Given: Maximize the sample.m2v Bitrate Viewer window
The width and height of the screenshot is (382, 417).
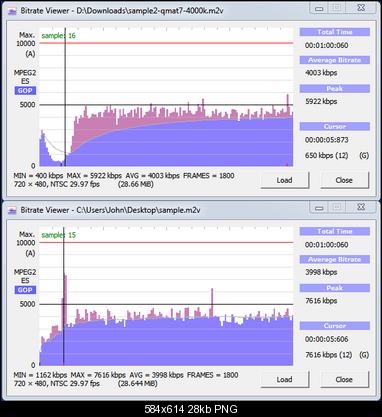Looking at the screenshot, I should (x=337, y=207).
